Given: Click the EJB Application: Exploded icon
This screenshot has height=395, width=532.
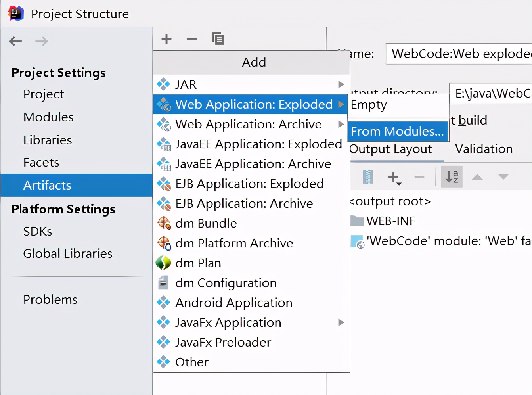Looking at the screenshot, I should point(164,184).
